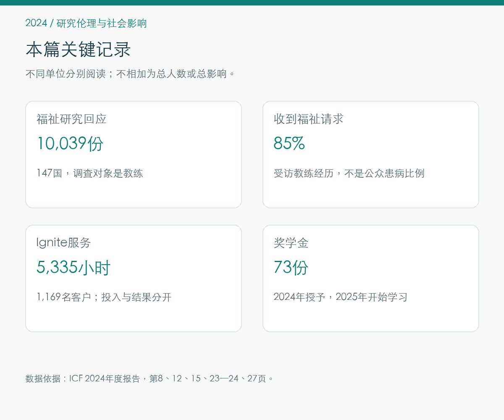Click the card title "收到福祉请求"

point(309,119)
